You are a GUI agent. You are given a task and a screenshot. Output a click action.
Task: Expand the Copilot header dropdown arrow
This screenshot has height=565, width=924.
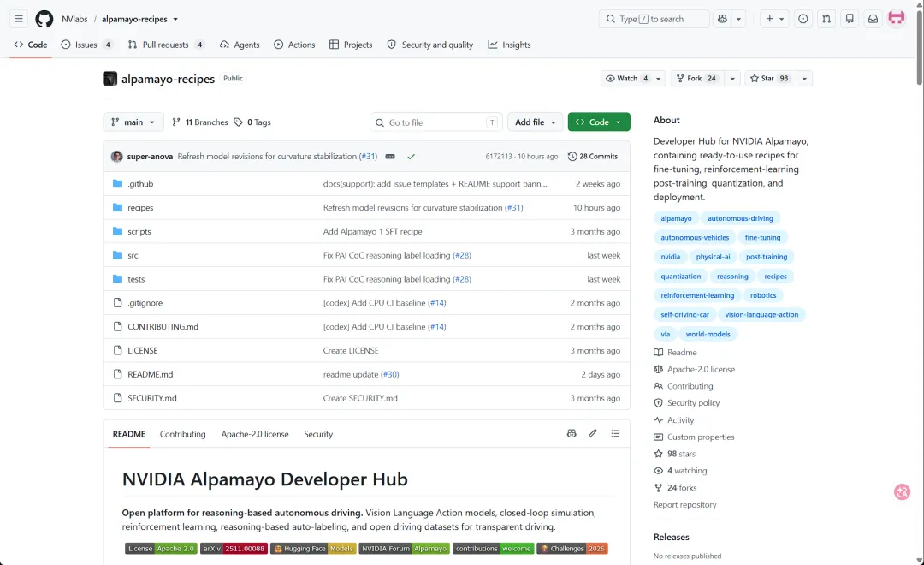tap(738, 19)
